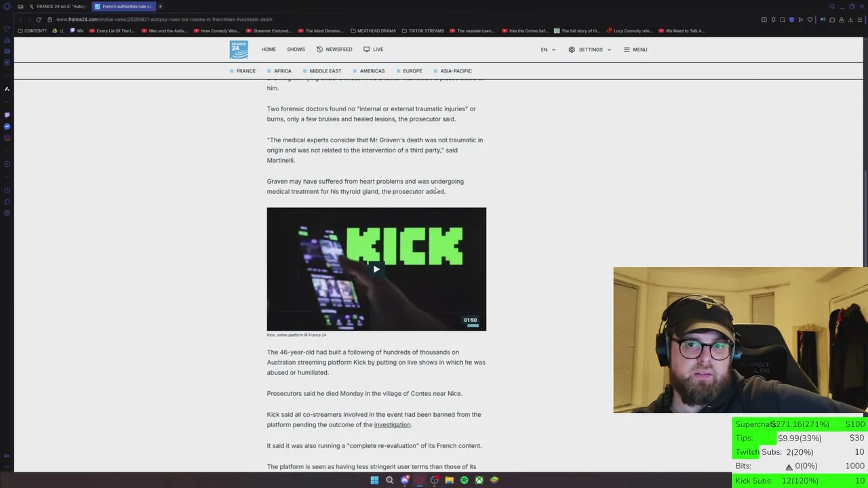The width and height of the screenshot is (868, 488).
Task: Open the Messenger icon in the sidebar
Action: (7, 126)
